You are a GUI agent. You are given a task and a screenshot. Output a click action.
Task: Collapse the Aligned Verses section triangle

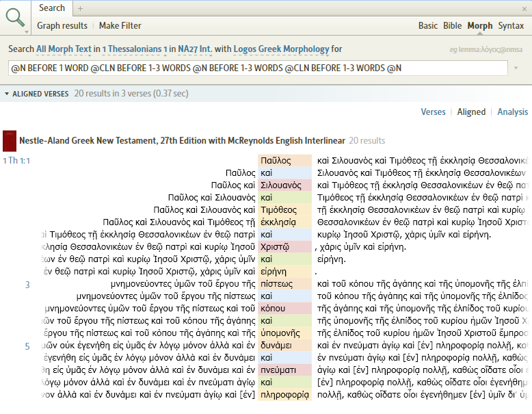click(6, 94)
